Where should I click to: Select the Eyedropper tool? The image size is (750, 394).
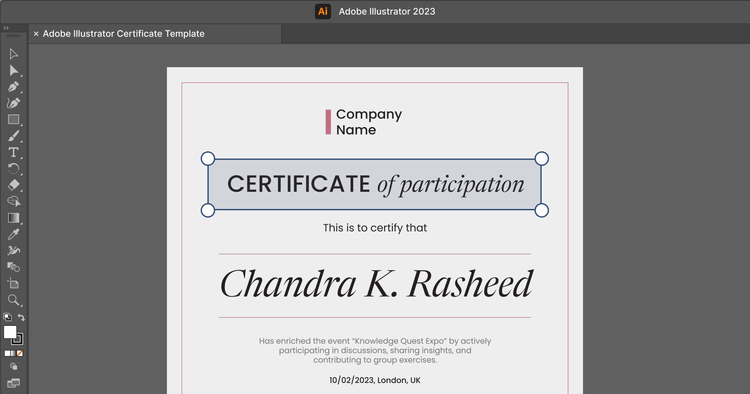pos(13,234)
